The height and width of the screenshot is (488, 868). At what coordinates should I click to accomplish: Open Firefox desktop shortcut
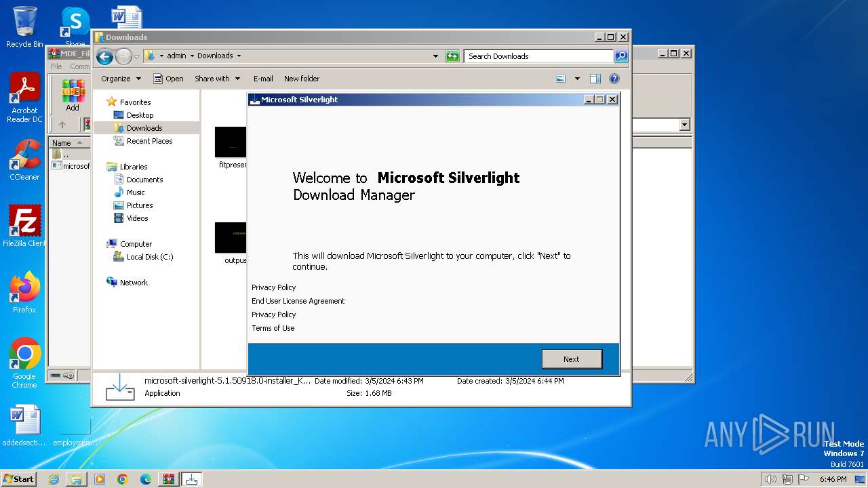pos(24,293)
